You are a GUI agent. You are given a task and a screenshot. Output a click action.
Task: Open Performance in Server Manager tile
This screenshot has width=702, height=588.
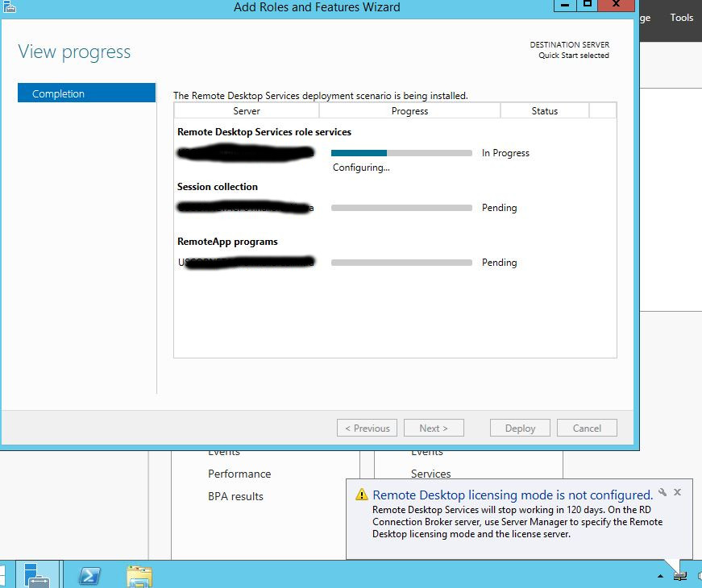coord(239,474)
